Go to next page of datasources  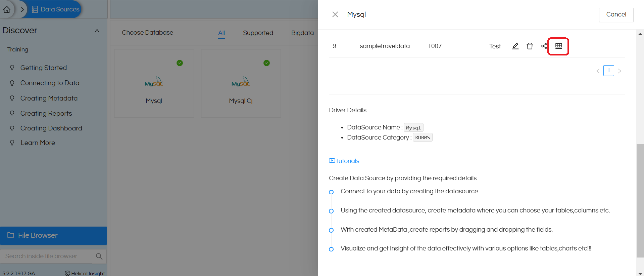pos(620,71)
